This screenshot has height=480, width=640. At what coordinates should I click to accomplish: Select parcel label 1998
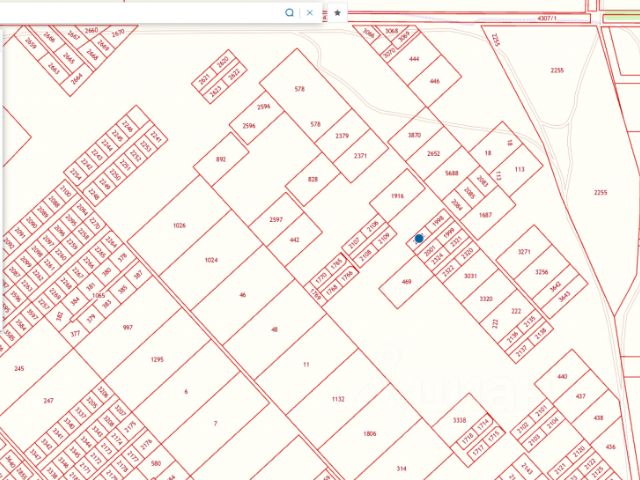pos(437,222)
